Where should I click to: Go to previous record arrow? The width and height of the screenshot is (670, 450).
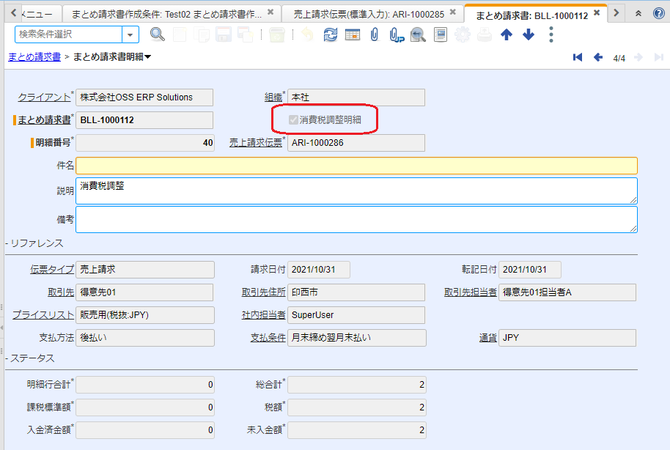pyautogui.click(x=598, y=57)
